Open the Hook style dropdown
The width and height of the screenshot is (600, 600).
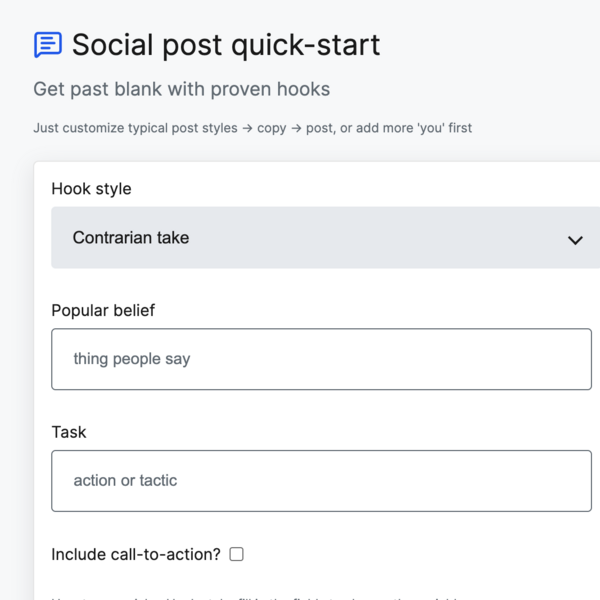[x=321, y=238]
